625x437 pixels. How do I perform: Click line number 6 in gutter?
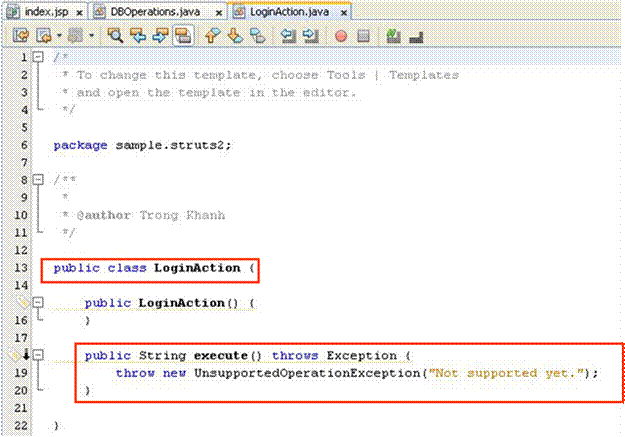(24, 145)
